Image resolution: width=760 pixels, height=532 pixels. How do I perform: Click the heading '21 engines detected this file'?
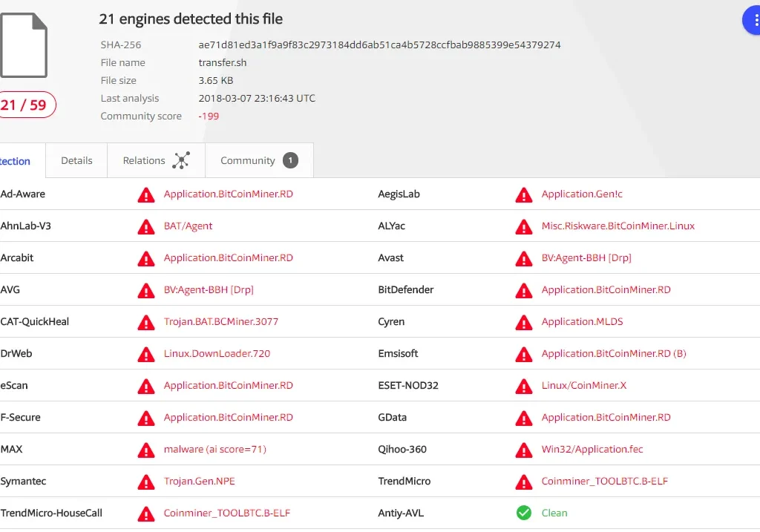[191, 19]
